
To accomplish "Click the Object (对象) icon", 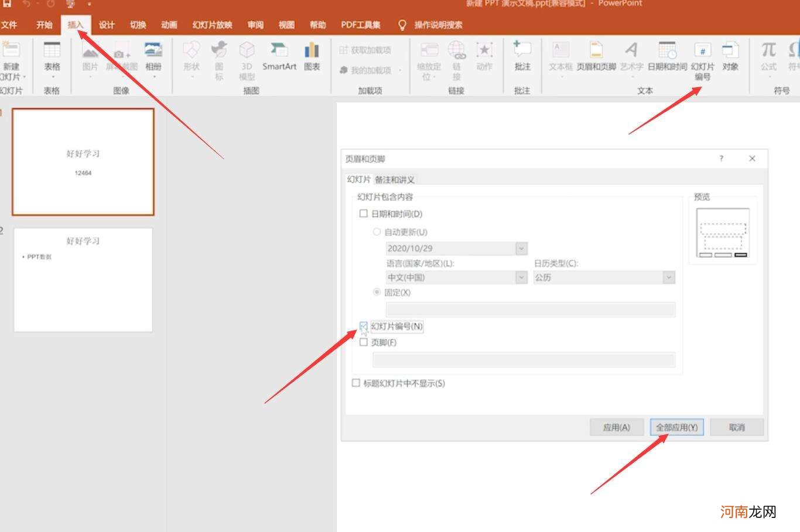I will pos(730,50).
